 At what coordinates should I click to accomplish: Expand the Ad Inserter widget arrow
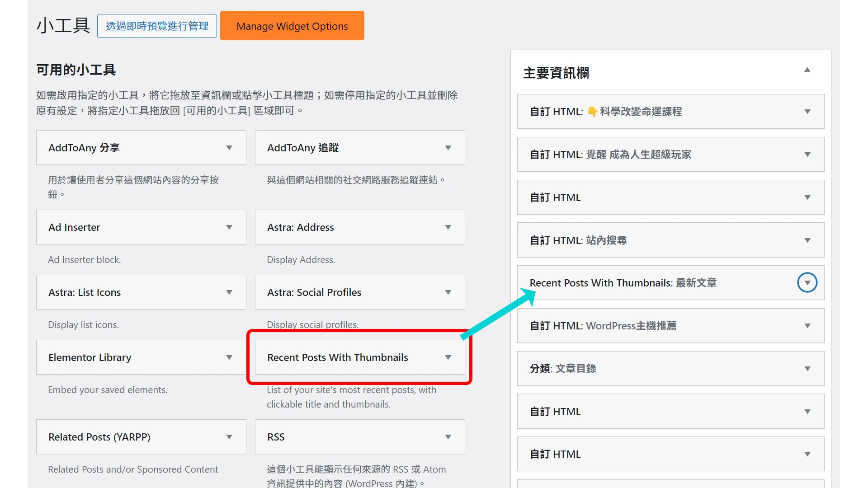pos(229,227)
